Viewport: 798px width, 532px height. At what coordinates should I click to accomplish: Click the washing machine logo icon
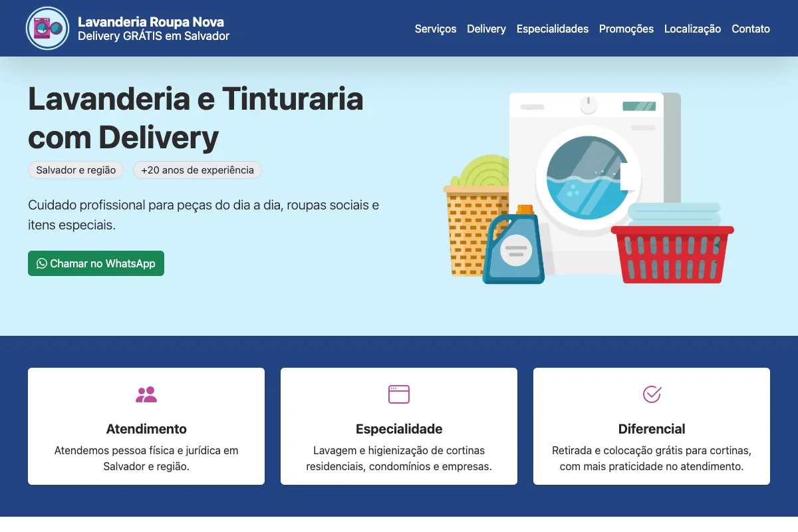click(47, 28)
